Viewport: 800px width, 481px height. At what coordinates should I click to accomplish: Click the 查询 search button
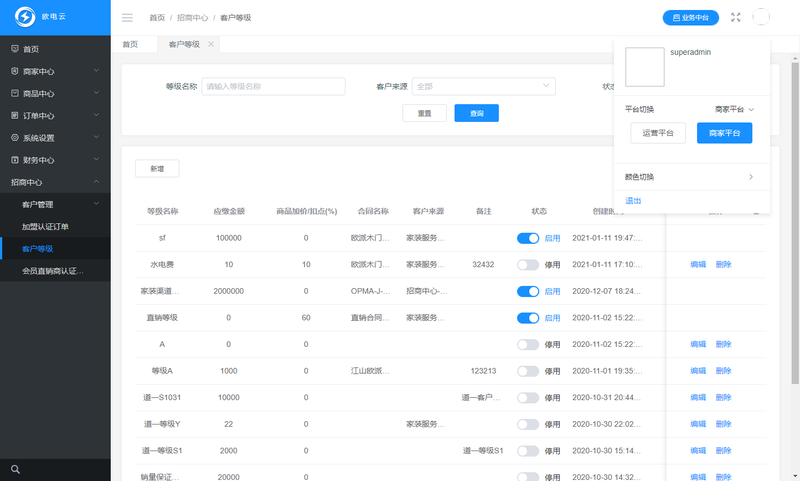tap(477, 113)
